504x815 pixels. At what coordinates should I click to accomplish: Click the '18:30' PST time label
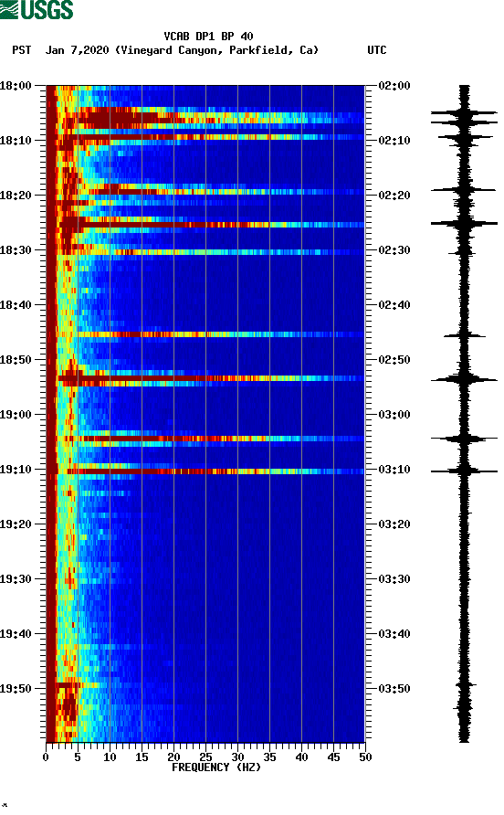[16, 250]
